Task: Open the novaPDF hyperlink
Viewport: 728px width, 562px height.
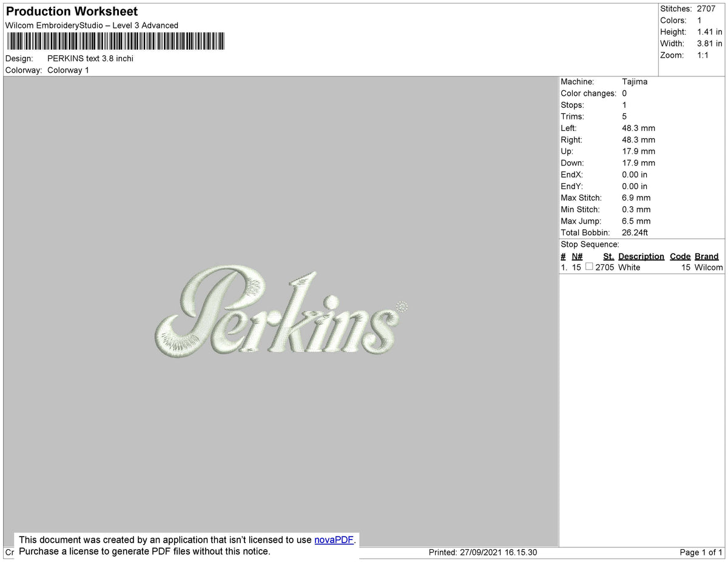Action: (x=334, y=540)
